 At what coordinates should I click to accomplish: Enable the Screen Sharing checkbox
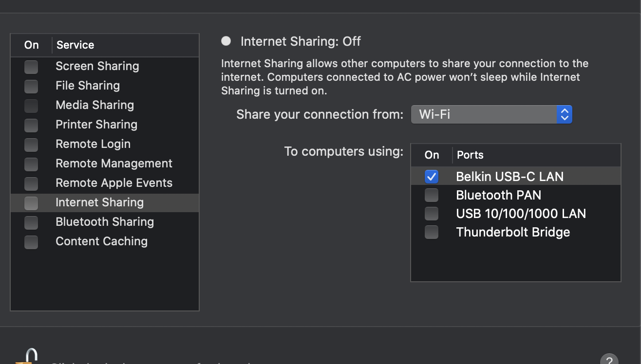[31, 67]
